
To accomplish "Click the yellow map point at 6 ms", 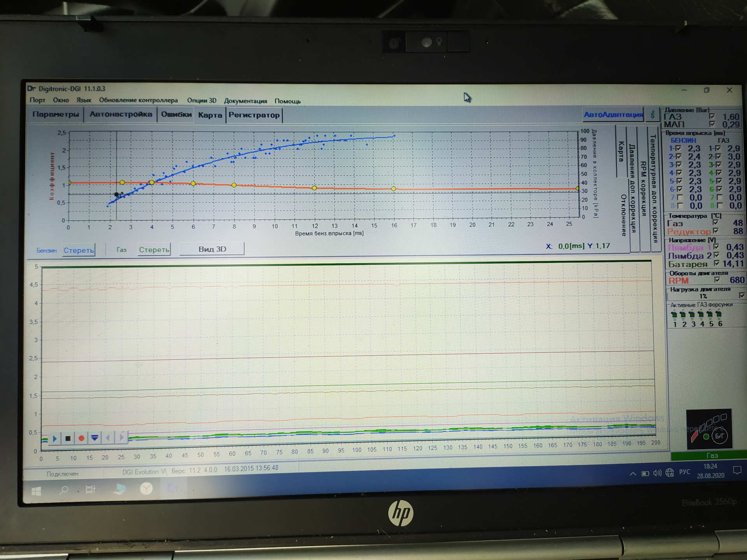I will (x=193, y=183).
